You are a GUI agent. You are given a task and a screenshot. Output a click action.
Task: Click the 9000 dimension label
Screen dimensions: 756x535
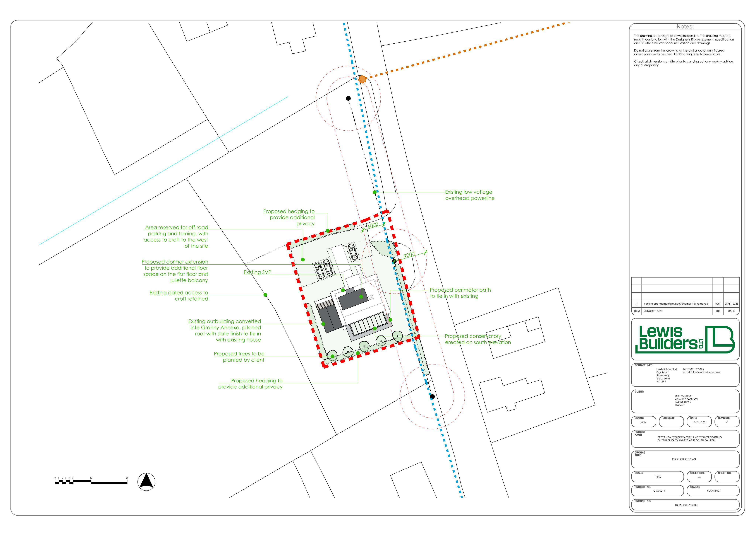[x=409, y=255]
